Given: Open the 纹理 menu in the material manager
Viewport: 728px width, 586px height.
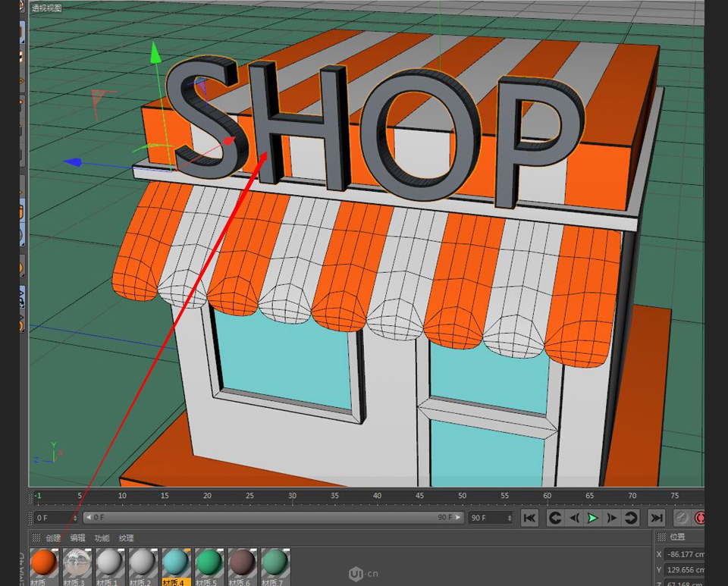Looking at the screenshot, I should pos(125,537).
